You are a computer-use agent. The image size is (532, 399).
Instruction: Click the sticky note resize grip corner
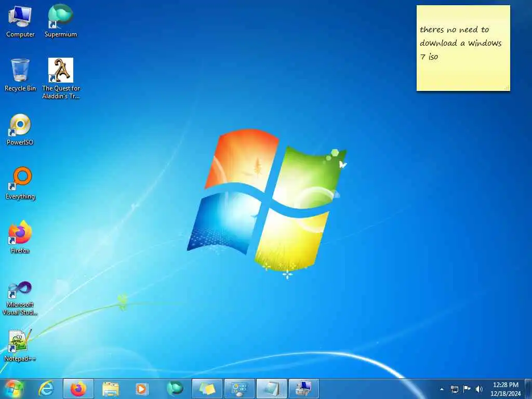tap(507, 88)
